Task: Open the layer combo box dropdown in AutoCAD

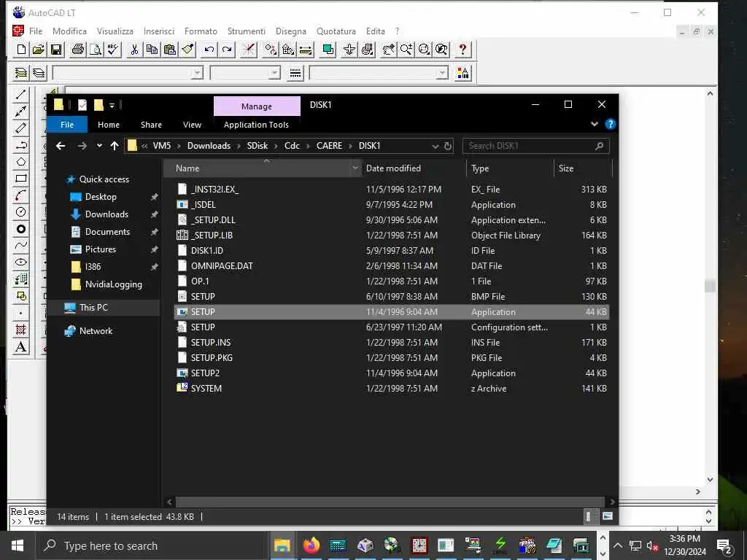Action: click(197, 73)
